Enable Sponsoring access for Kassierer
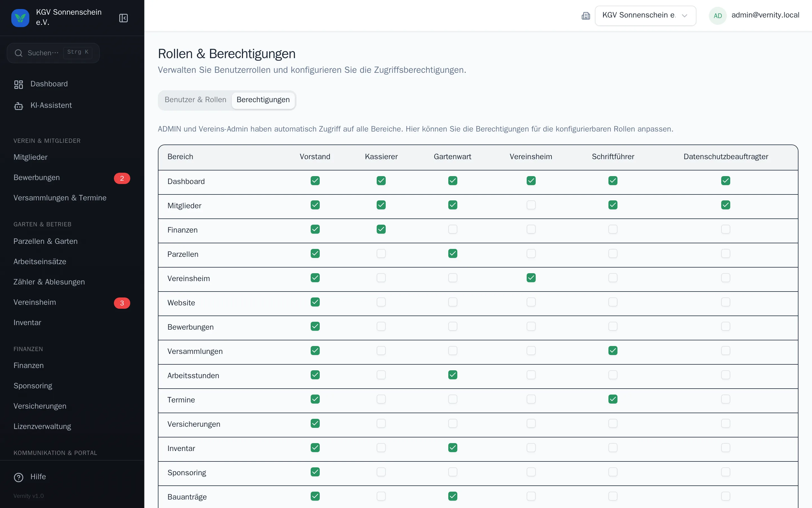This screenshot has width=812, height=508. 381,472
